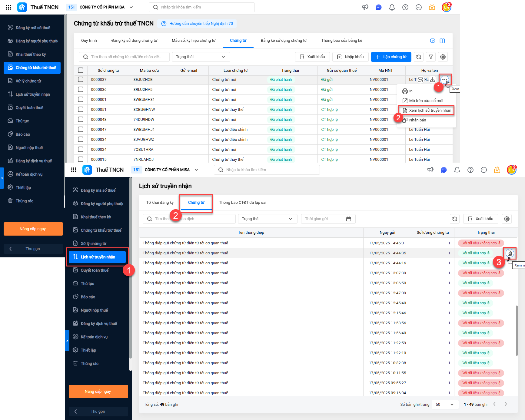This screenshot has height=420, width=525.
Task: Switch to Bảng kê sử dụng chứng từ tab
Action: 284,41
